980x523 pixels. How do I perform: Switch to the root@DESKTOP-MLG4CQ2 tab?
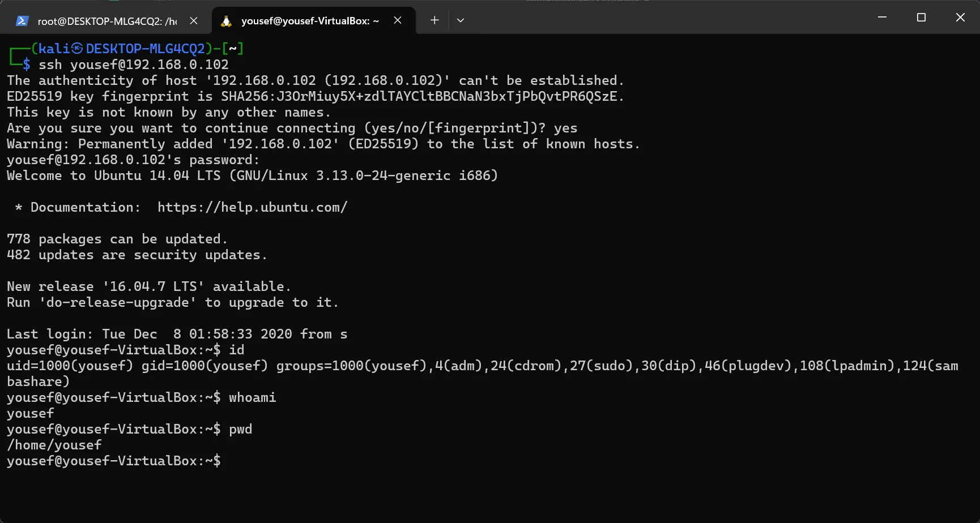click(x=106, y=21)
